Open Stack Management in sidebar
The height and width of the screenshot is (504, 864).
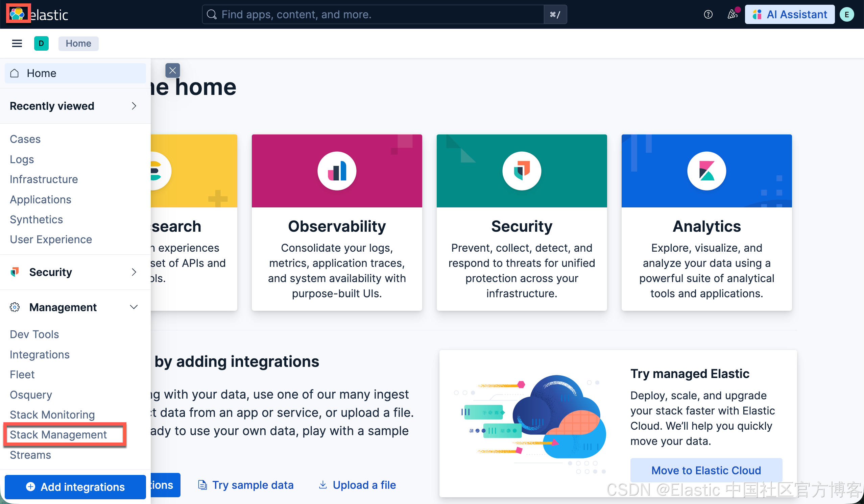58,434
